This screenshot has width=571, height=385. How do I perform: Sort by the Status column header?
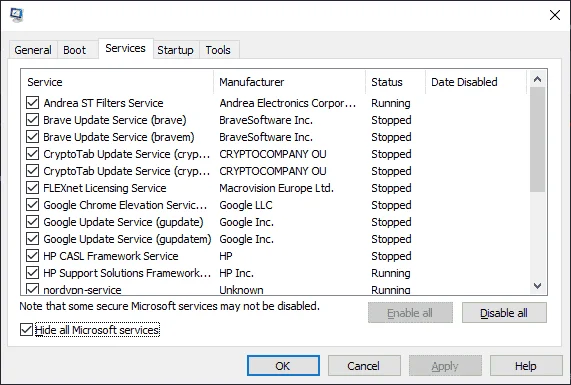click(x=395, y=82)
